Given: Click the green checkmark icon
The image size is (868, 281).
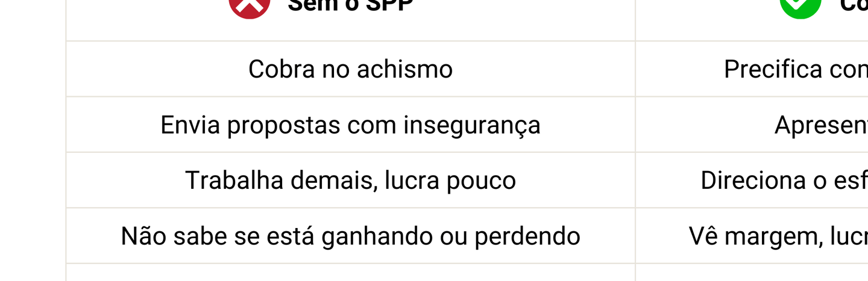Looking at the screenshot, I should click(800, 6).
